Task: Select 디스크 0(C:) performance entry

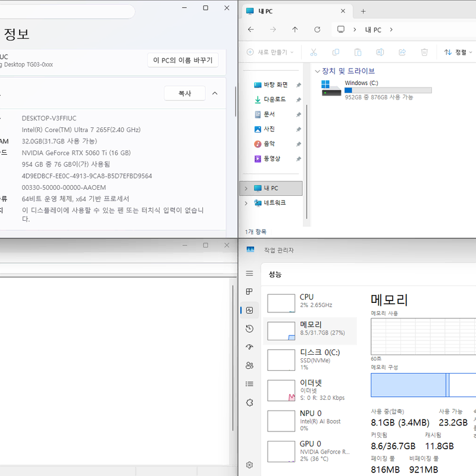Action: (310, 360)
